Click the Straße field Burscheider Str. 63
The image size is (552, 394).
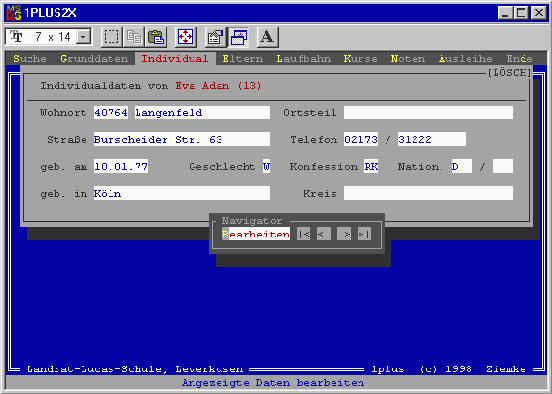[x=182, y=139]
